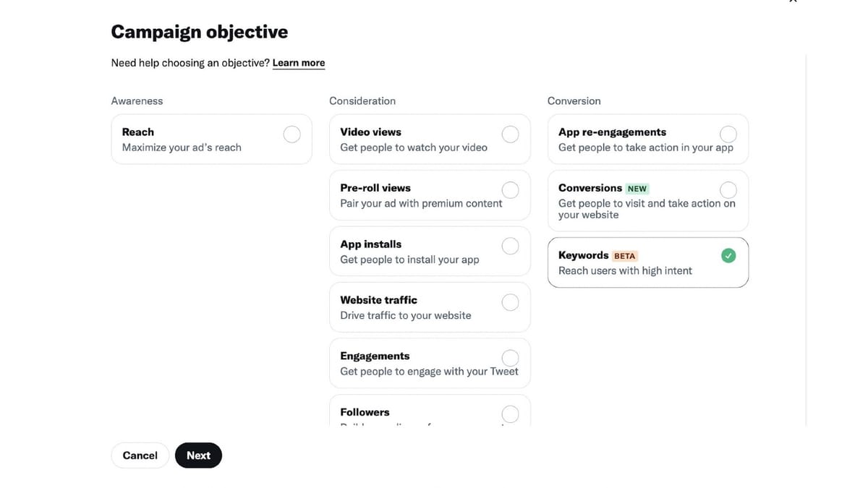Select Pre-roll views radio button

click(510, 190)
